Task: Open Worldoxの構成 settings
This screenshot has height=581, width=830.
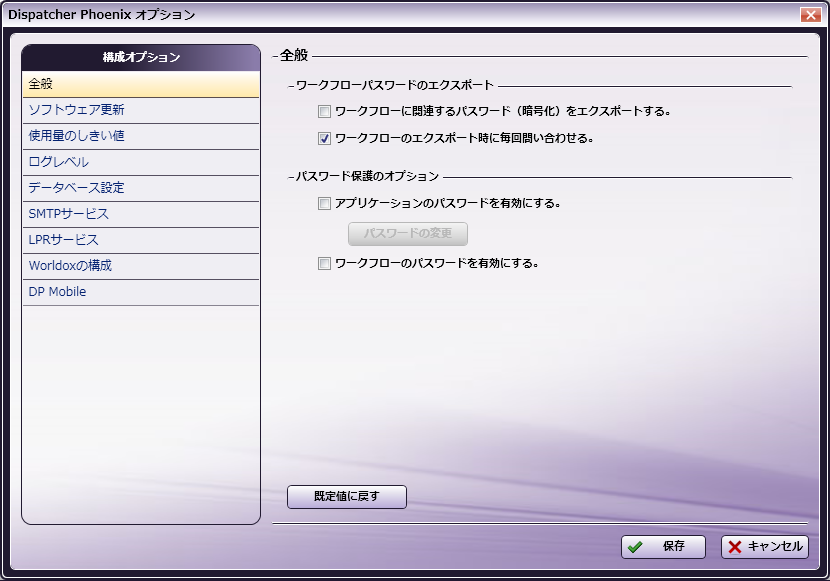Action: 141,266
